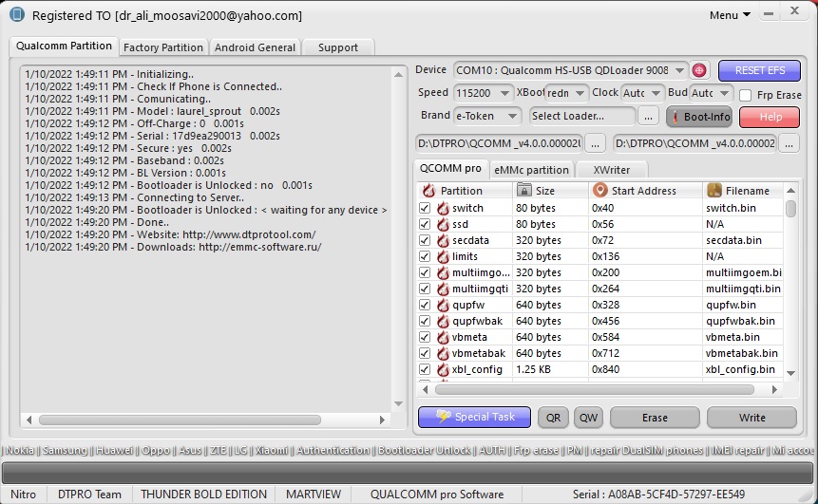
Task: Open the XWriter tab
Action: pos(612,170)
